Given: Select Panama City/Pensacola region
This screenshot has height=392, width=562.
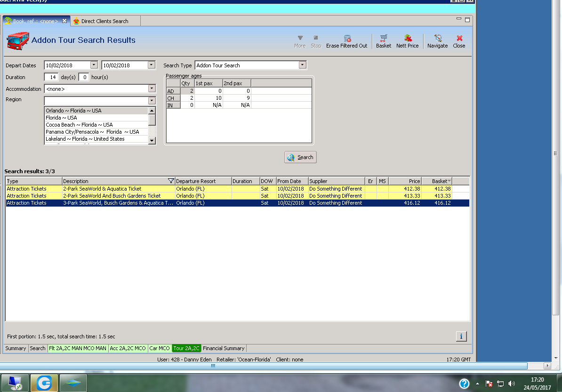Looking at the screenshot, I should tap(96, 132).
